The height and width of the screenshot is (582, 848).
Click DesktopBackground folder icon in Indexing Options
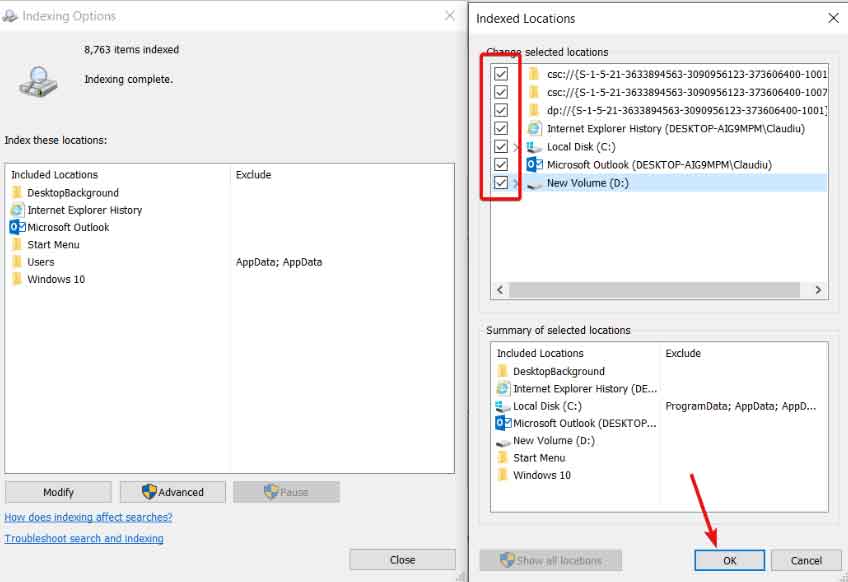(16, 193)
